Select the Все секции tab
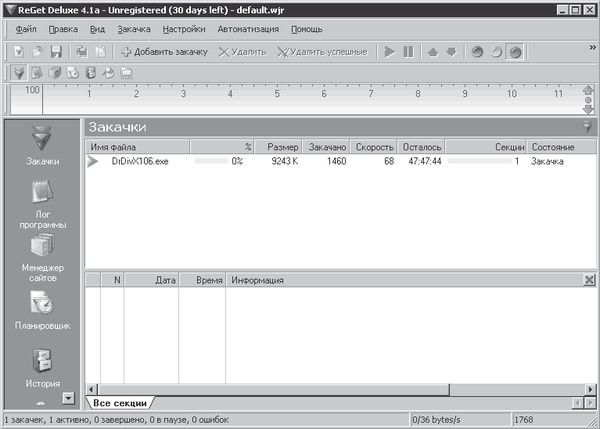600x429 pixels. (x=120, y=402)
